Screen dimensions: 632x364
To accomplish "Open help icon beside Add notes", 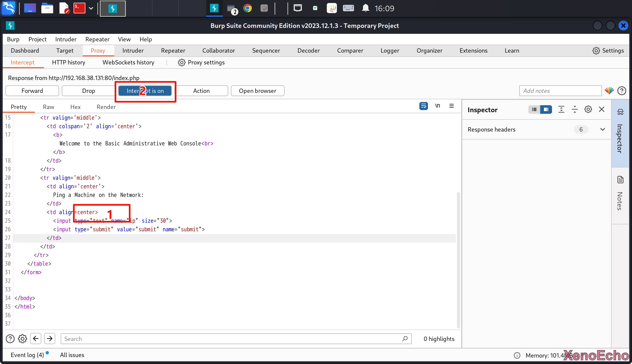I will [622, 91].
